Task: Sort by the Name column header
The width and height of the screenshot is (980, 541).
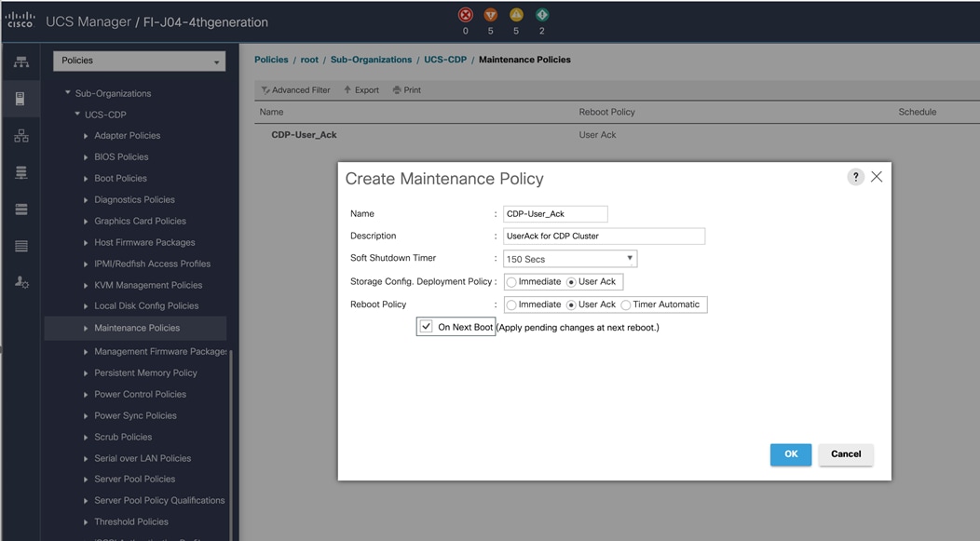Action: [271, 112]
